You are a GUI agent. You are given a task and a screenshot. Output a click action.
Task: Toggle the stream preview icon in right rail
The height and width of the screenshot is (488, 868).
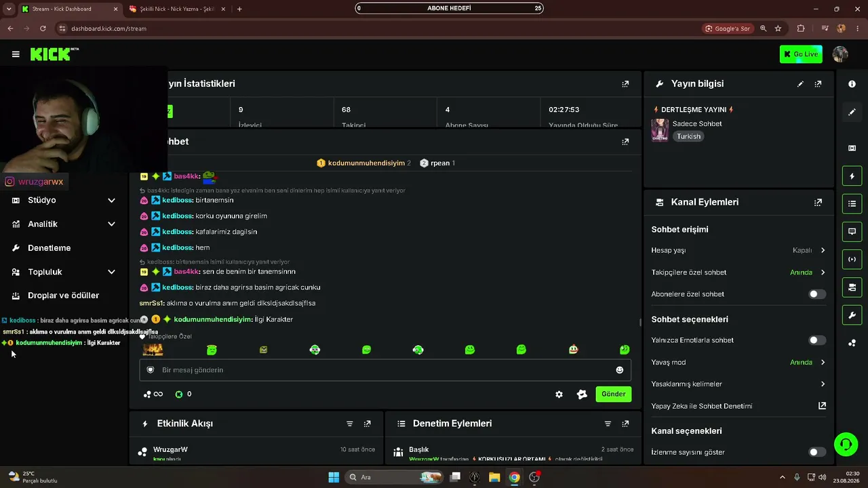coord(852,148)
